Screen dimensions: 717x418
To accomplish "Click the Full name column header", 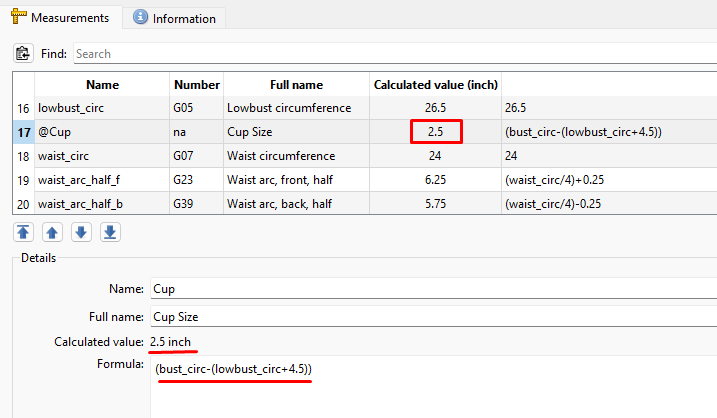I will pyautogui.click(x=296, y=84).
